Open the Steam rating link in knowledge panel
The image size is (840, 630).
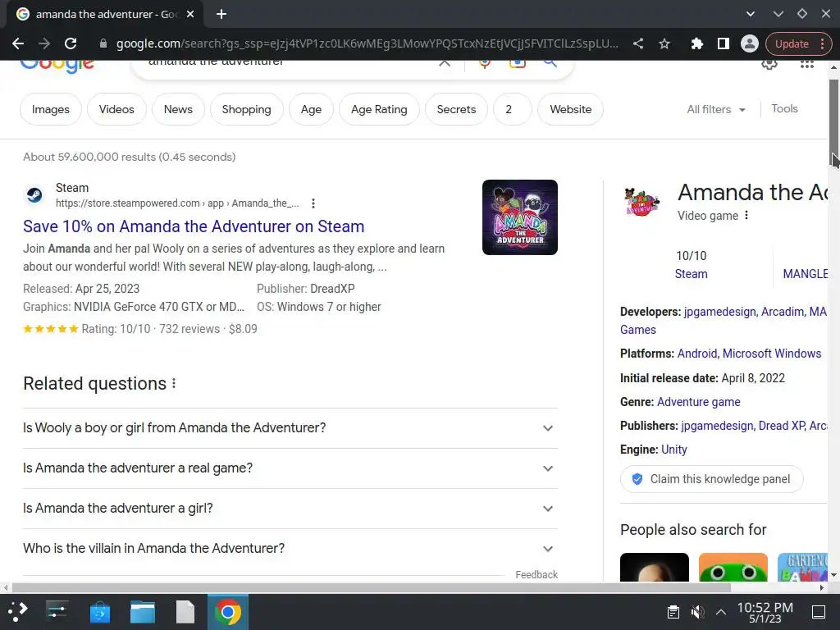click(x=691, y=274)
